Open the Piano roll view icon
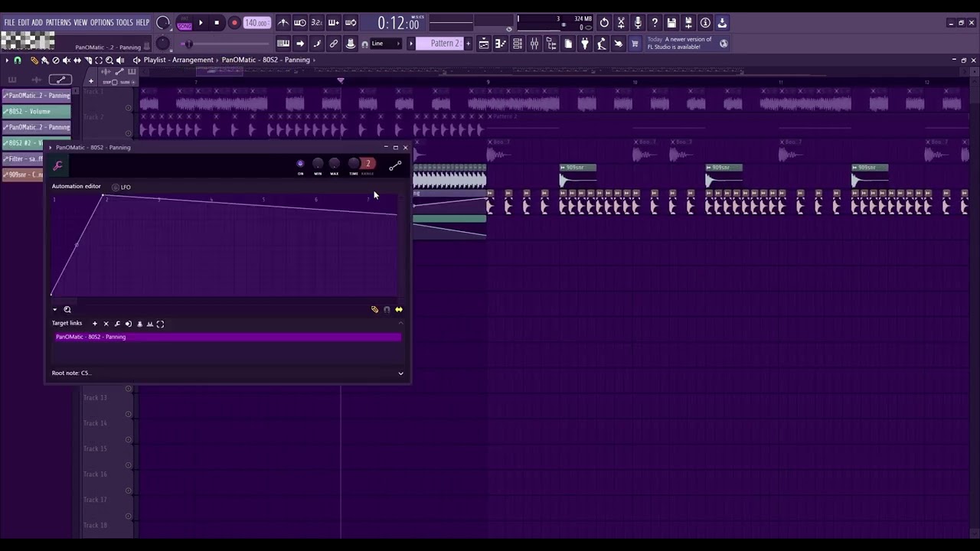980x551 pixels. click(x=501, y=44)
